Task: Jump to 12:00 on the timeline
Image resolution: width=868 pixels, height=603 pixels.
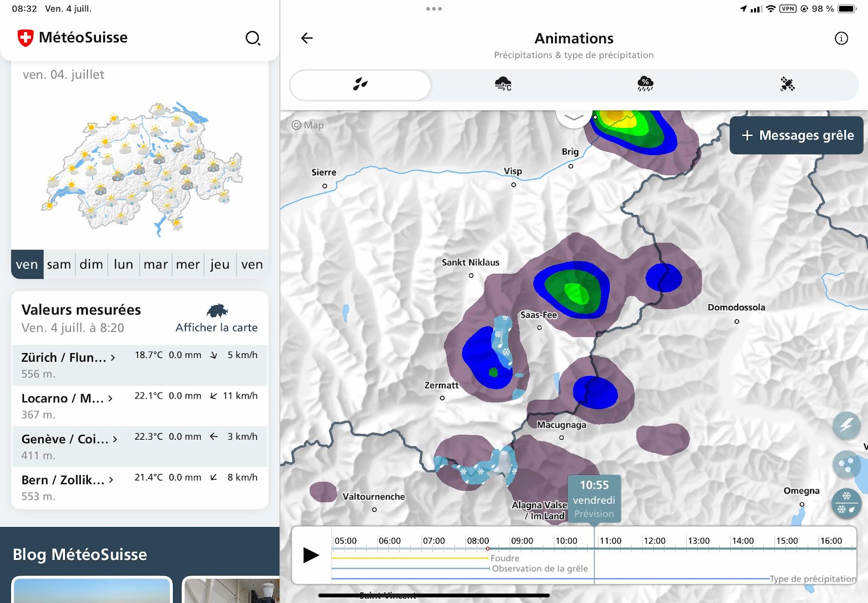Action: (x=654, y=541)
